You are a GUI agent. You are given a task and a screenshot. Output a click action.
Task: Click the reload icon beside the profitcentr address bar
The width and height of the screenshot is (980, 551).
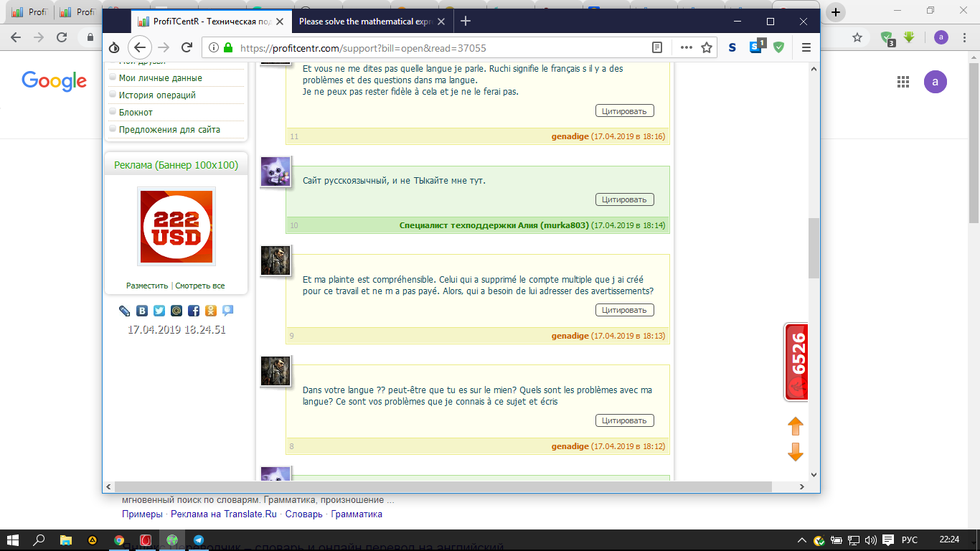187,47
